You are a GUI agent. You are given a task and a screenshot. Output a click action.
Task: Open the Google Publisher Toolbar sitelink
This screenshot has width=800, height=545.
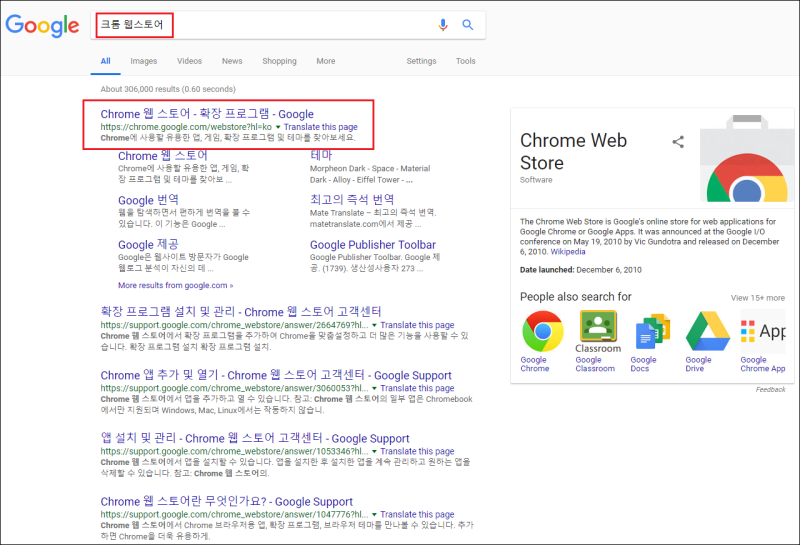(372, 245)
